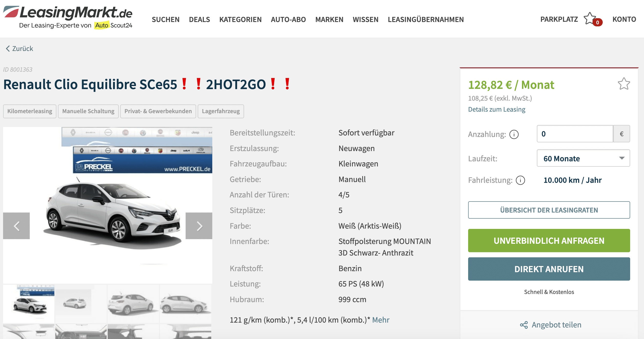Open the DEALS menu
The image size is (644, 339).
199,19
